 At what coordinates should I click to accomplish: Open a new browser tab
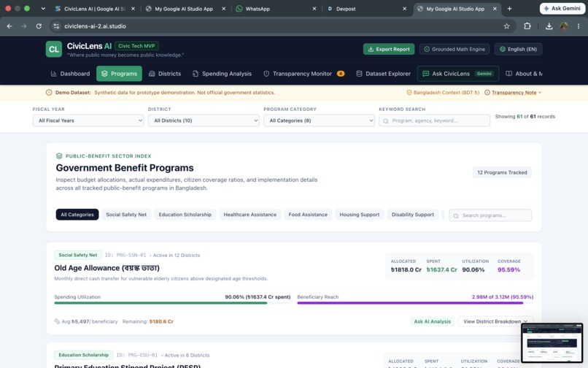[x=509, y=9]
